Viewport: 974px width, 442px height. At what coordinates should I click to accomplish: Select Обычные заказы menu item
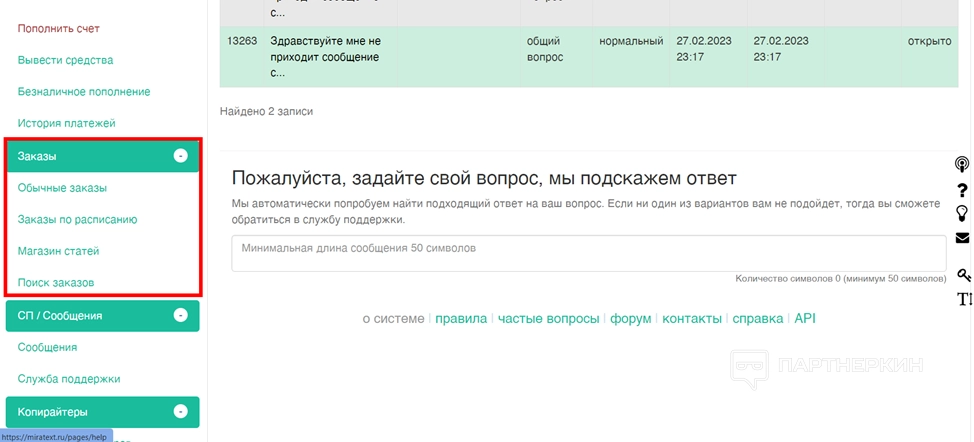point(62,187)
